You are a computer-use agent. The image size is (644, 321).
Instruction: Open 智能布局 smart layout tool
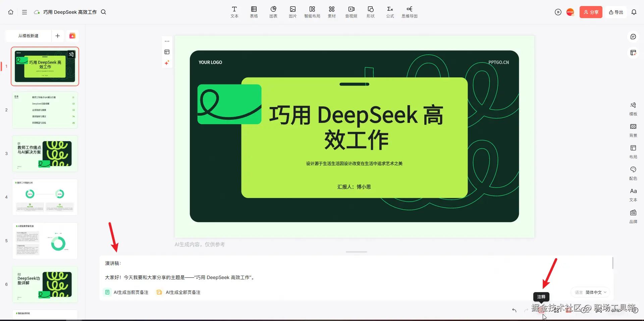point(312,12)
